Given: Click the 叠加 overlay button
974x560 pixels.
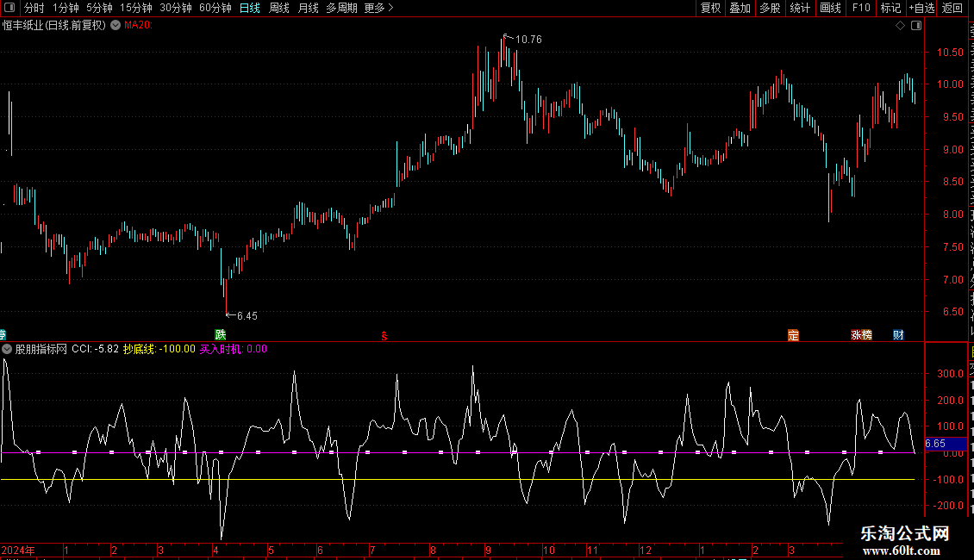Looking at the screenshot, I should 740,8.
